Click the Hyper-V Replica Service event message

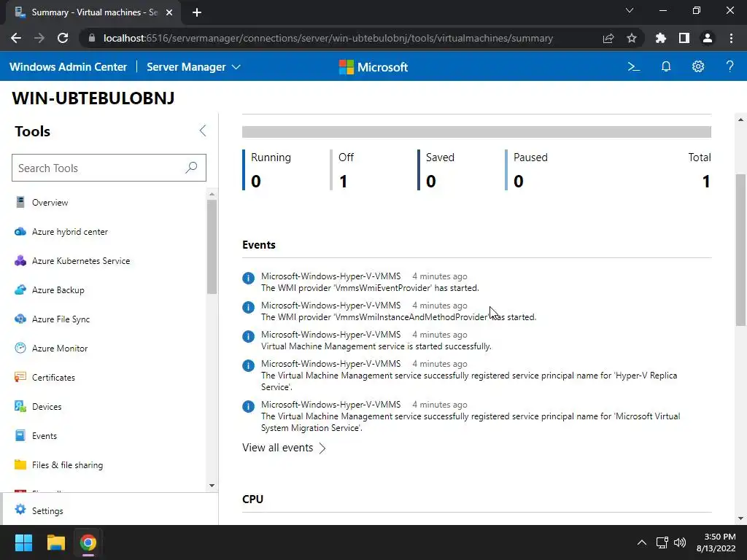pos(469,381)
